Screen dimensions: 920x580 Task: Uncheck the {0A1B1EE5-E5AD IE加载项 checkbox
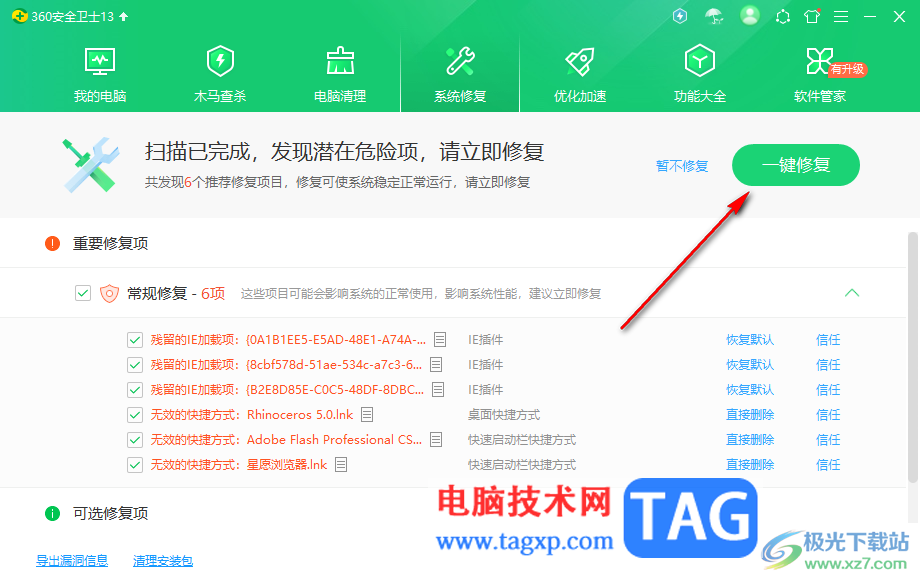pyautogui.click(x=135, y=340)
